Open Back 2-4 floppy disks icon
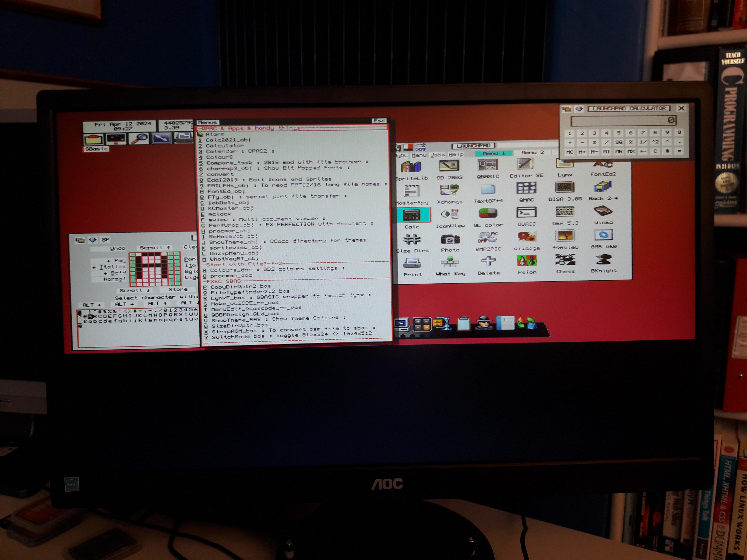This screenshot has width=747, height=560. [x=603, y=187]
